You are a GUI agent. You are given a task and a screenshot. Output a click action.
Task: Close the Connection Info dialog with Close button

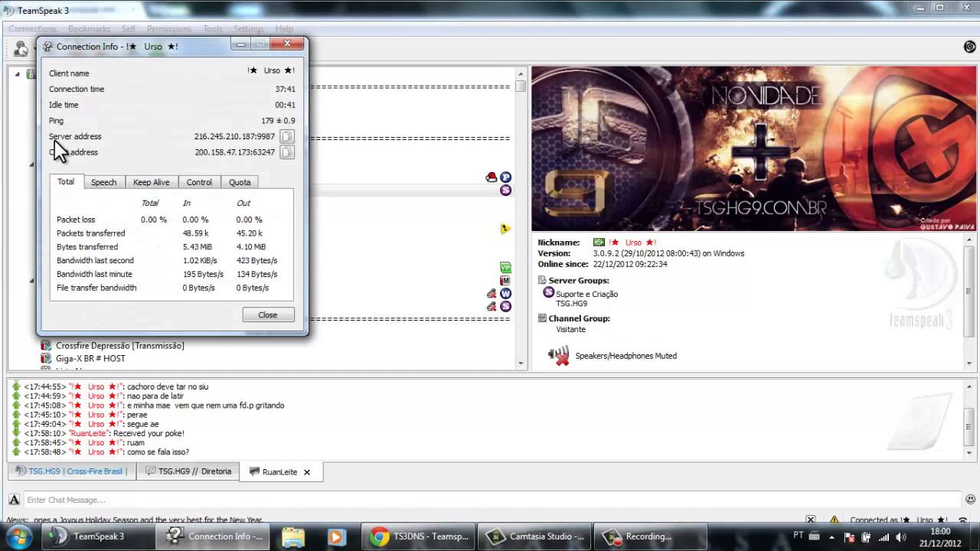[x=268, y=315]
